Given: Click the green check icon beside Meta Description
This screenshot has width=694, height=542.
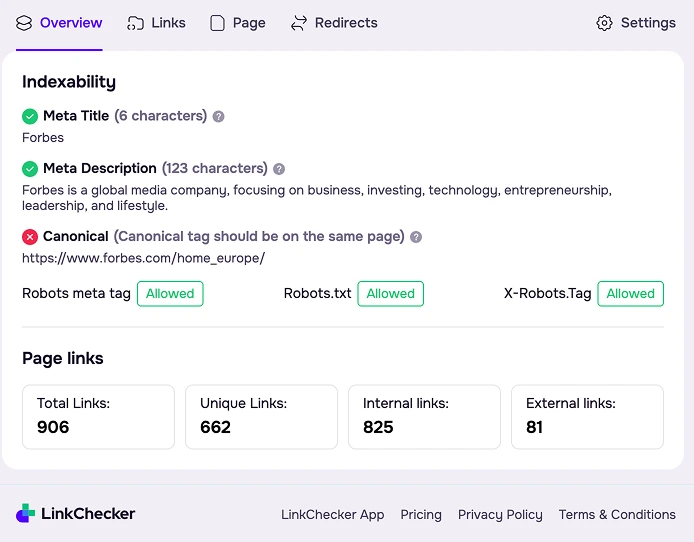Looking at the screenshot, I should (30, 169).
